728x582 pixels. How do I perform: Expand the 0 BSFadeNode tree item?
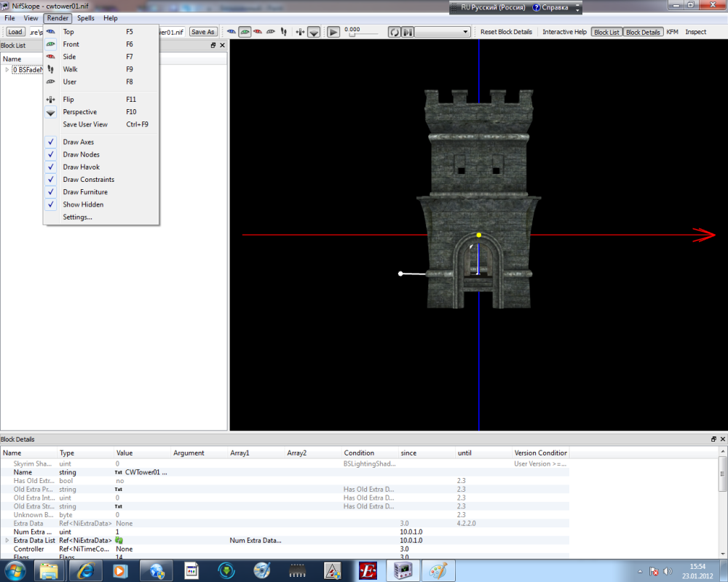[7, 70]
